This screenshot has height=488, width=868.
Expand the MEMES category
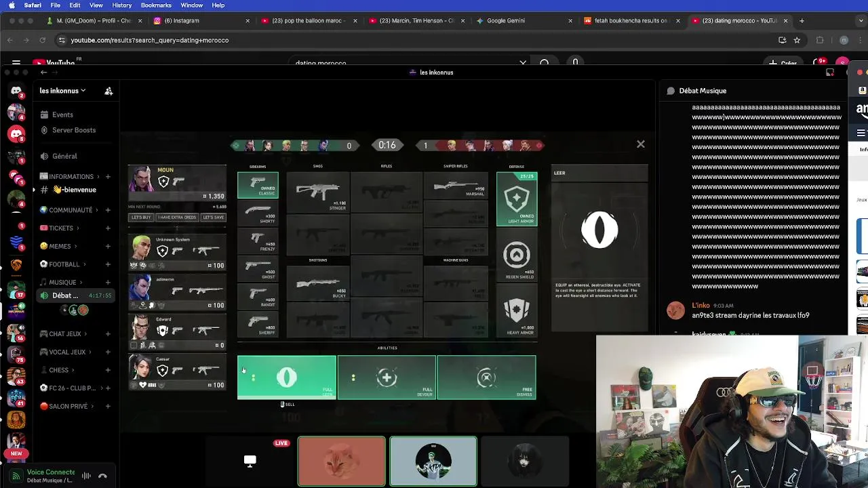pyautogui.click(x=59, y=246)
